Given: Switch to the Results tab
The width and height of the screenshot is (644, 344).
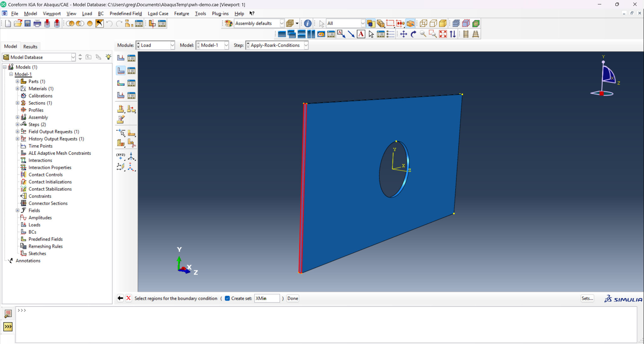Looking at the screenshot, I should [x=30, y=47].
